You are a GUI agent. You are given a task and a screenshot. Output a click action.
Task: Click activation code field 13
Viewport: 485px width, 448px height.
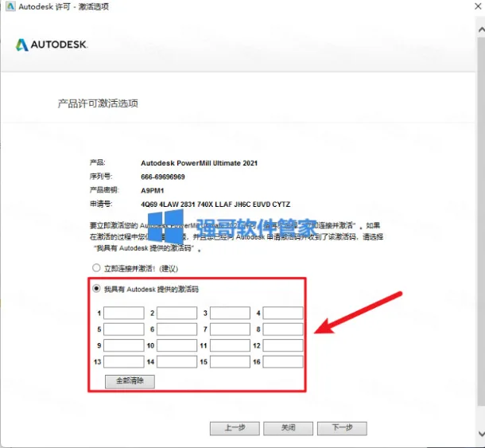(x=124, y=361)
